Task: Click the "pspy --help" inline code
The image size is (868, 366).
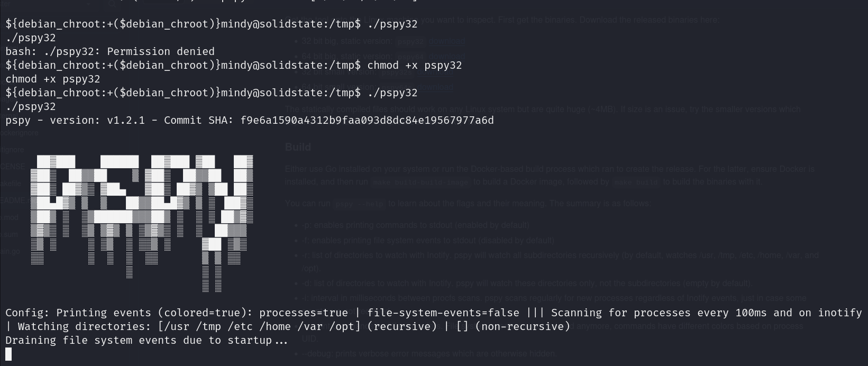Action: pyautogui.click(x=359, y=204)
